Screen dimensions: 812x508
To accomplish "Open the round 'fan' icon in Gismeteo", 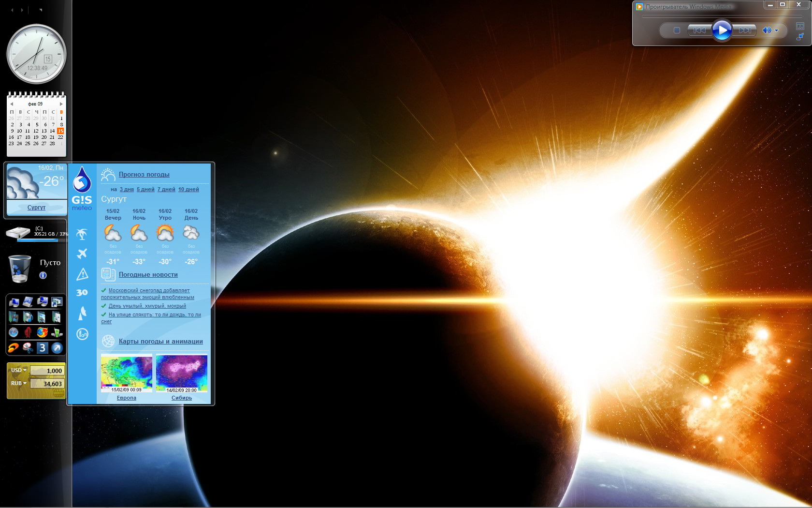I will coord(82,334).
